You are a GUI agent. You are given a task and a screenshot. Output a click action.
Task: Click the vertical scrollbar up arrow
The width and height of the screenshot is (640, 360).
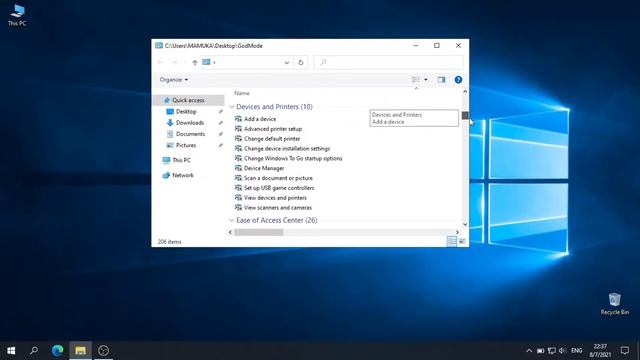[465, 92]
